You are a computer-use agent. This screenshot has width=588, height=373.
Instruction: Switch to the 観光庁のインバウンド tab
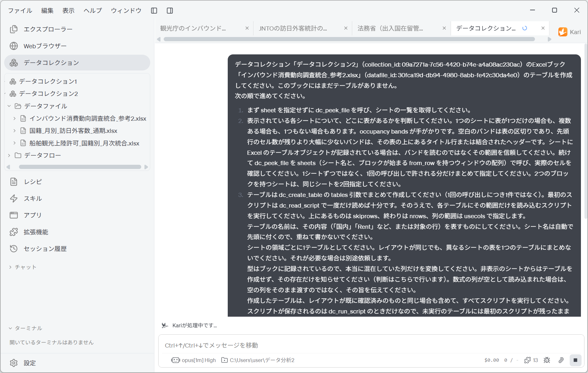204,28
